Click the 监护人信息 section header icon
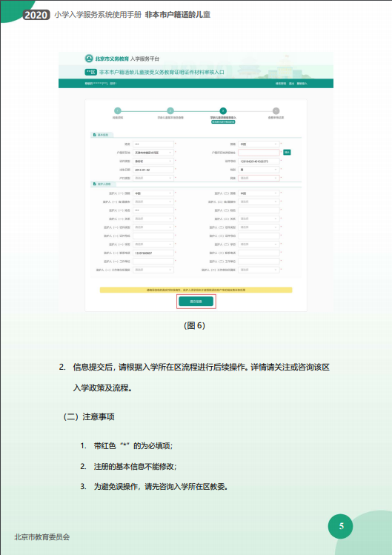This screenshot has width=392, height=555. click(x=95, y=184)
